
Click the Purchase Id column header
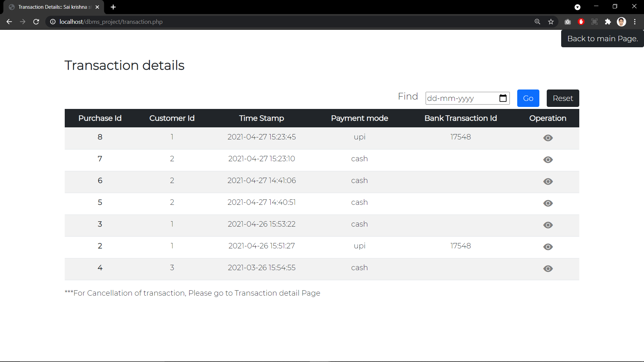pos(100,118)
